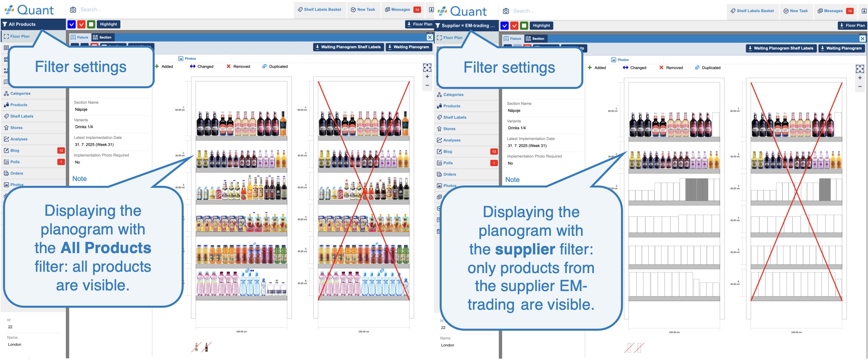Download the Floor Plan in the left screenshot
The image size is (868, 361).
point(419,24)
